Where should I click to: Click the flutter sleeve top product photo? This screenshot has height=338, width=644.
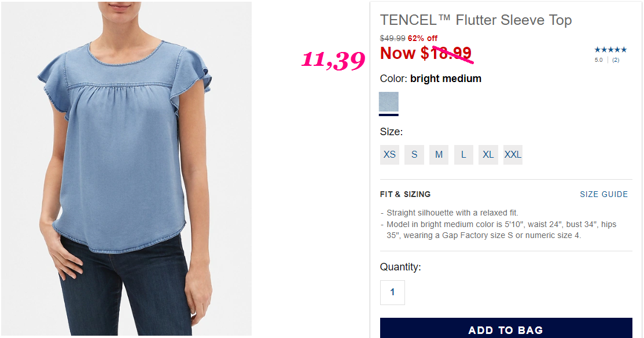(x=126, y=169)
